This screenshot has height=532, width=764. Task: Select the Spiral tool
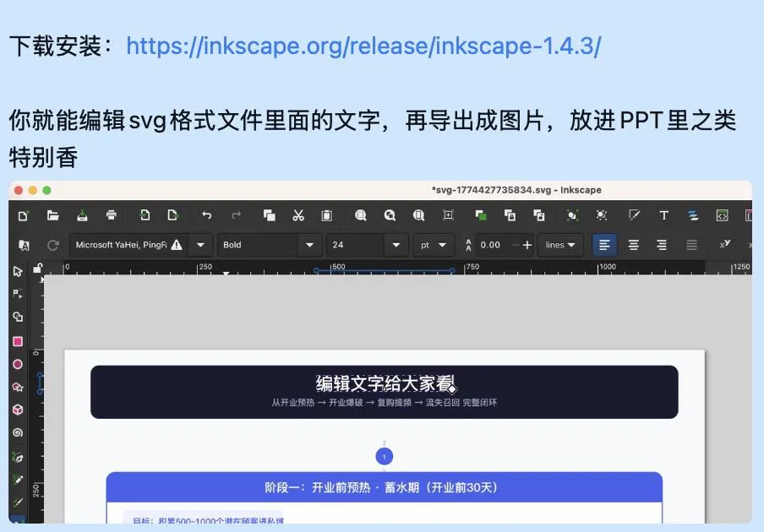pos(18,432)
